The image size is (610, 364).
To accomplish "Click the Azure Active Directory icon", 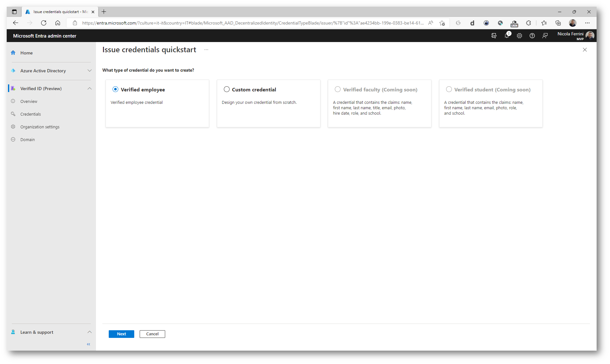I will [13, 71].
